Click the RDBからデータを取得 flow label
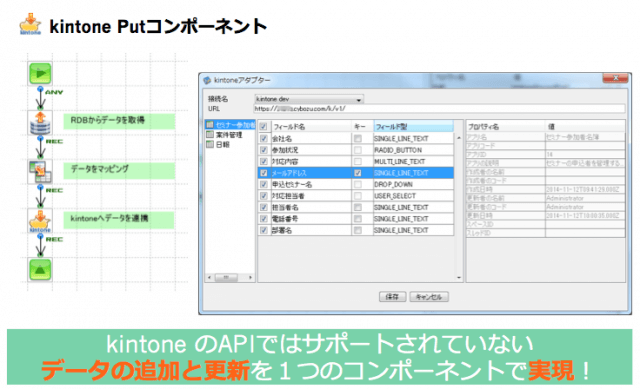The height and width of the screenshot is (389, 640). (x=119, y=121)
